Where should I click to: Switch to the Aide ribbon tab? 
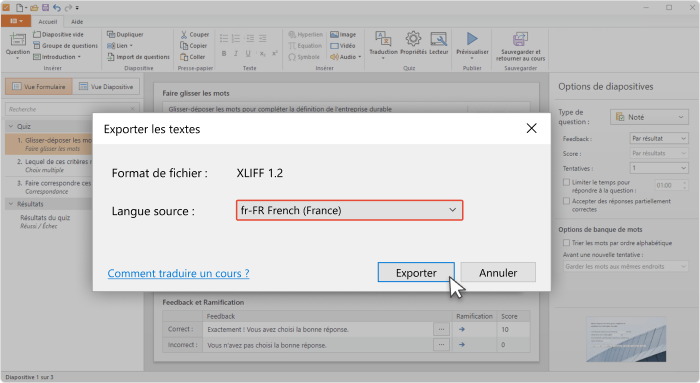point(77,21)
